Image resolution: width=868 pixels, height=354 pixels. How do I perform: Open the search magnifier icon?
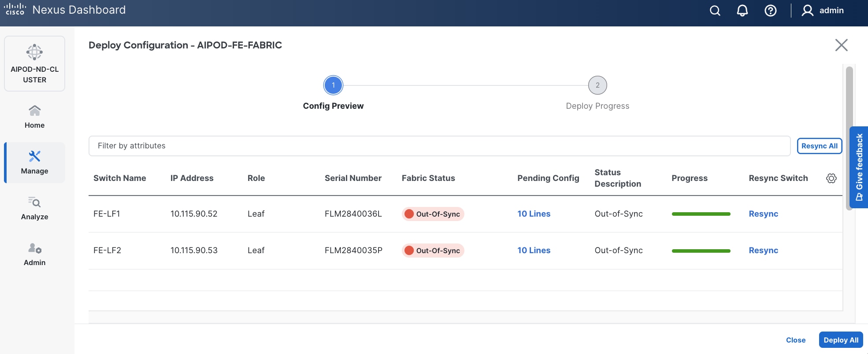coord(715,11)
